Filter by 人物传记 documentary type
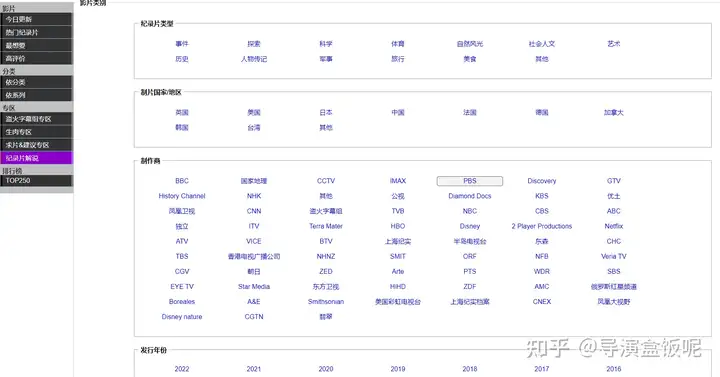Screen dimensions: 720x377 click(254, 59)
